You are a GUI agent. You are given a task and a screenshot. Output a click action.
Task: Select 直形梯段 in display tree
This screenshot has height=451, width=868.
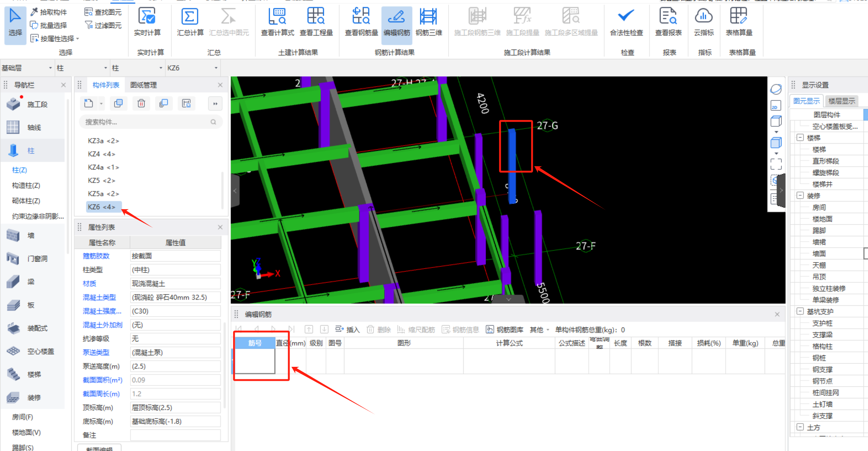pos(826,161)
